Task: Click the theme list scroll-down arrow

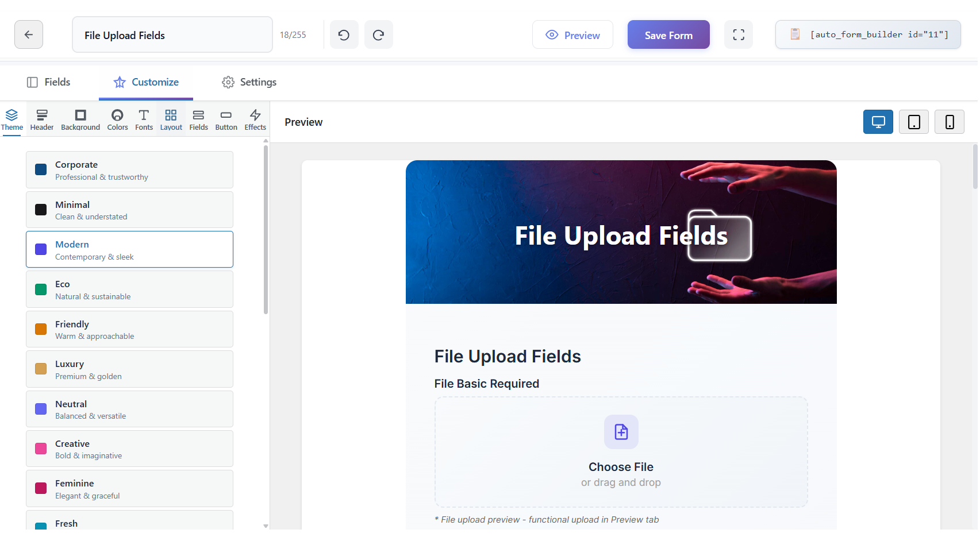Action: click(266, 526)
